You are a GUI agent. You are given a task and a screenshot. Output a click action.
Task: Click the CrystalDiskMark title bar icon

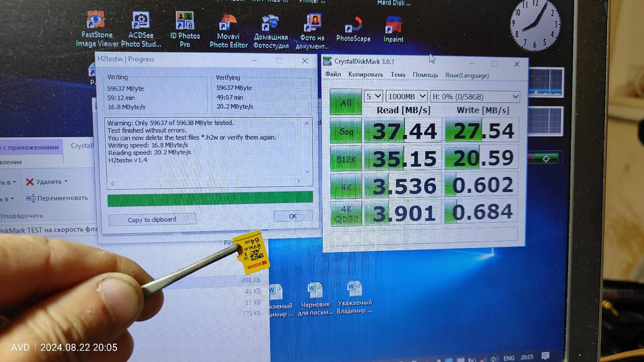tap(327, 61)
